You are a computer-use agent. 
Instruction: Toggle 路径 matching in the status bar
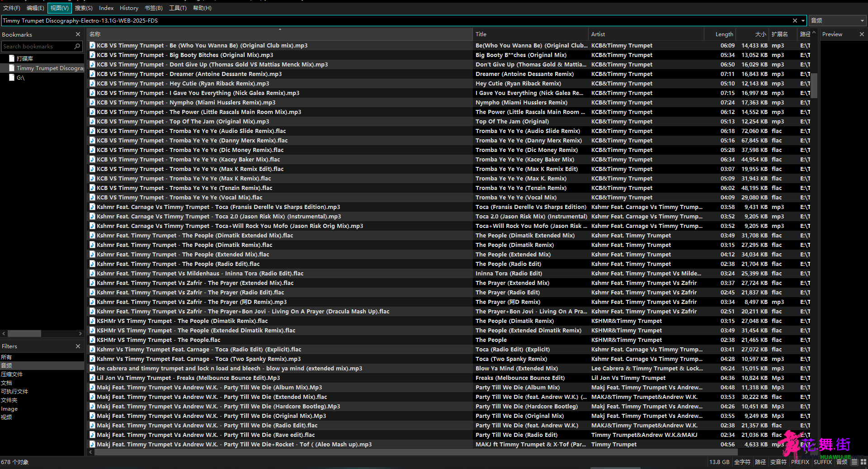click(760, 462)
